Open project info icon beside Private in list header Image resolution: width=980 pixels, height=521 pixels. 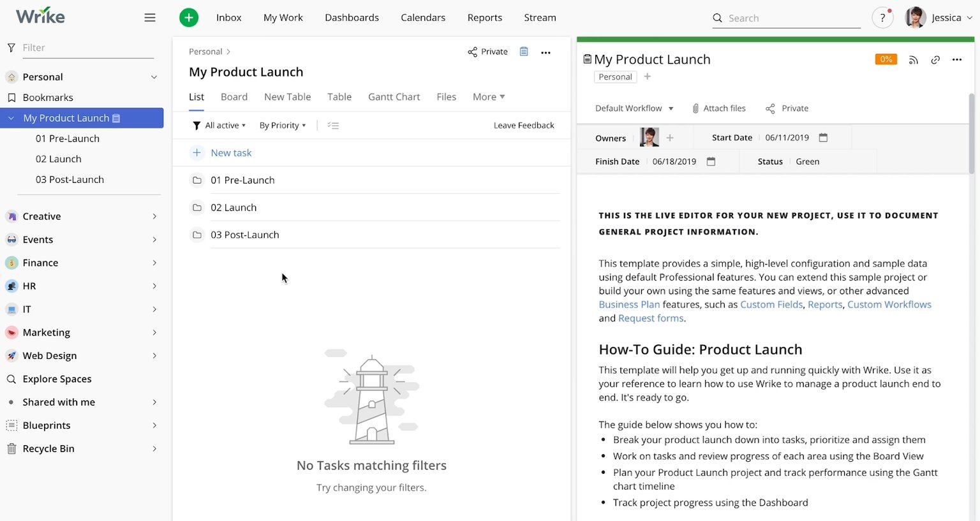pos(524,52)
